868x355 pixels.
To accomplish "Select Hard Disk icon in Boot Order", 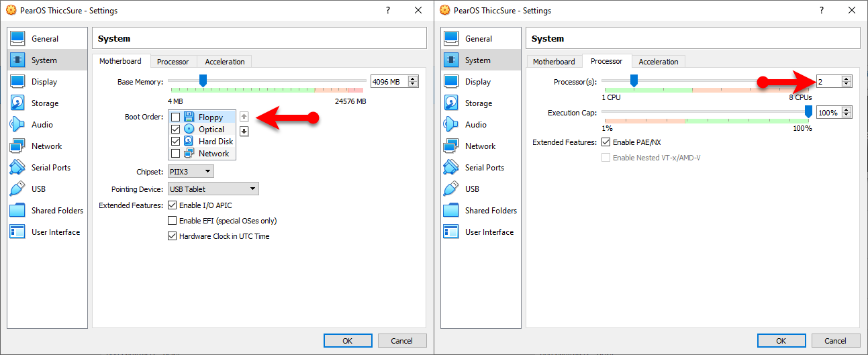I will click(x=189, y=141).
